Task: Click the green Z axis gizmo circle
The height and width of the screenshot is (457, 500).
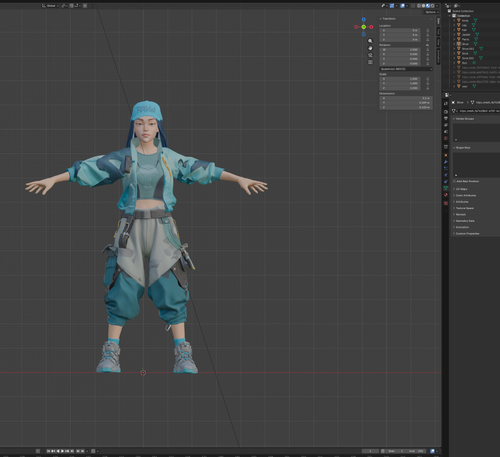Action: pyautogui.click(x=364, y=27)
